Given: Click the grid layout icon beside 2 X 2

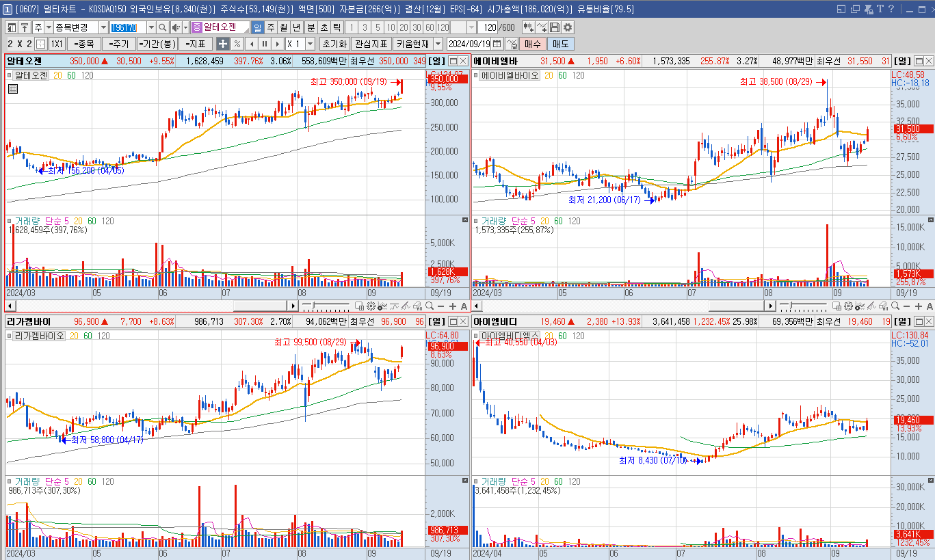Looking at the screenshot, I should tap(40, 44).
